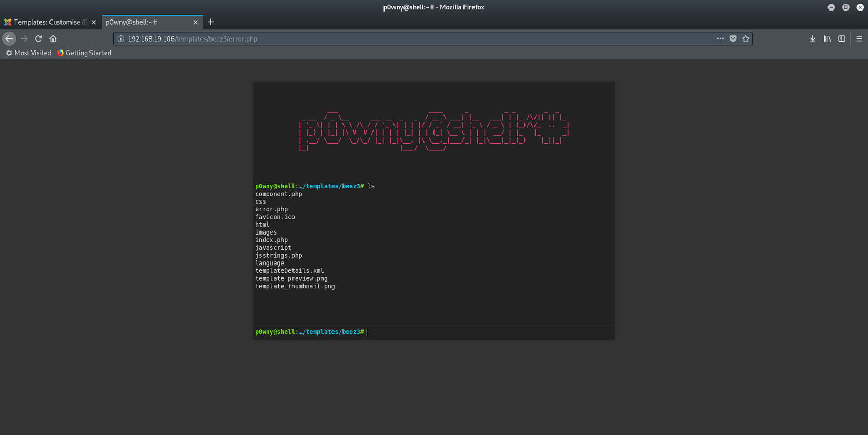This screenshot has width=868, height=435.
Task: Close the p0wny@shell tab
Action: 195,22
